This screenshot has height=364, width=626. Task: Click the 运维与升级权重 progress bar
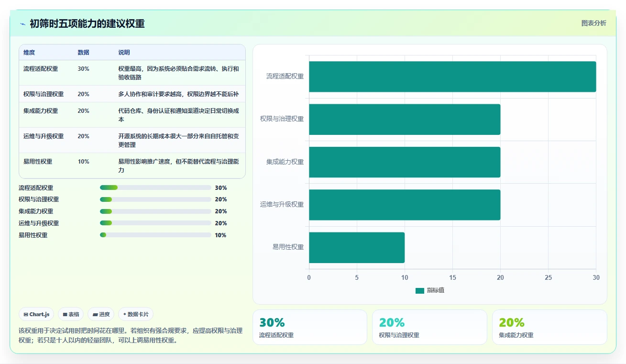[155, 223]
